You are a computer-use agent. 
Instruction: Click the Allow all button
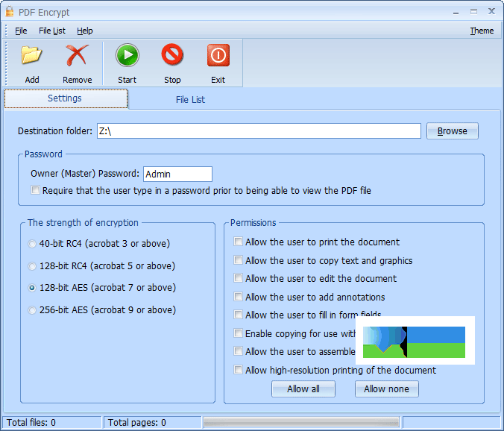303,389
